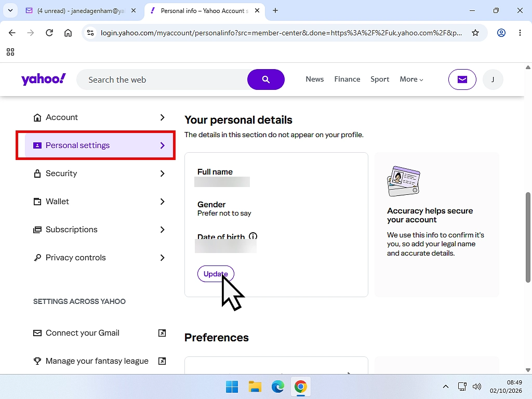This screenshot has width=532, height=399.
Task: Reload the page with refresh icon
Action: pyautogui.click(x=49, y=33)
